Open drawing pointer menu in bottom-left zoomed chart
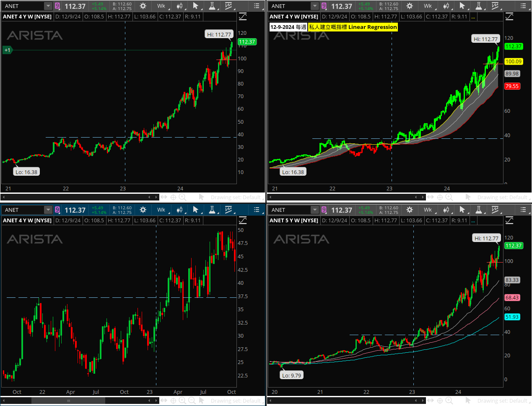 [196, 210]
